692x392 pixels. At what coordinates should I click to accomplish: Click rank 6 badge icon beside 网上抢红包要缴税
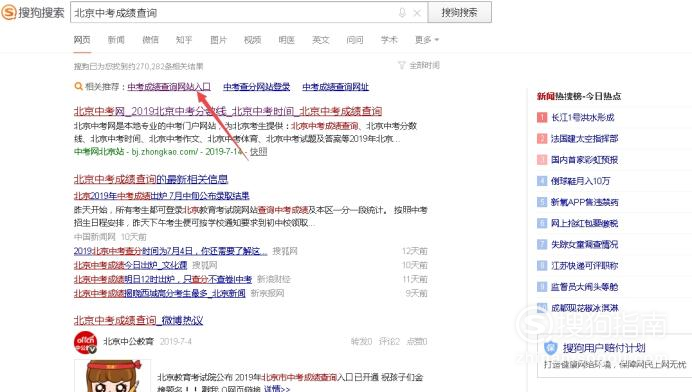[542, 223]
